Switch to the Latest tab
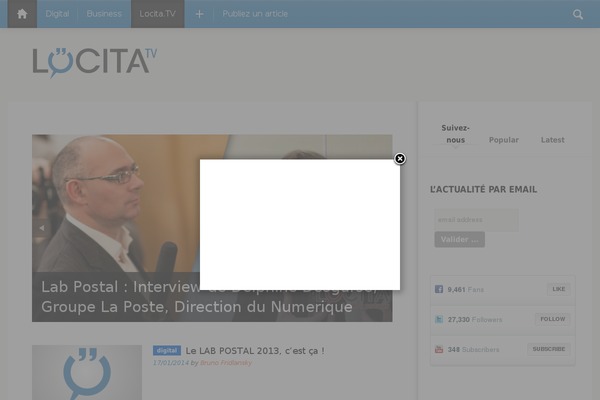The height and width of the screenshot is (400, 600). pyautogui.click(x=553, y=140)
